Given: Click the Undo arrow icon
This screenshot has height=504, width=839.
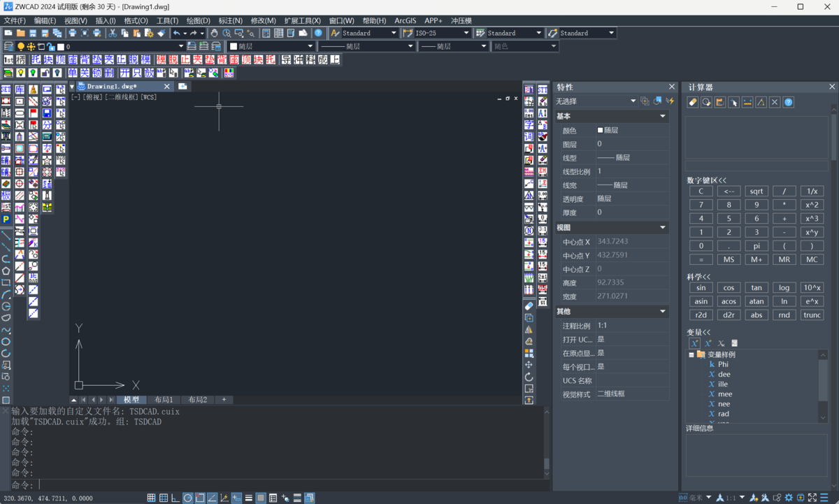Looking at the screenshot, I should [177, 33].
